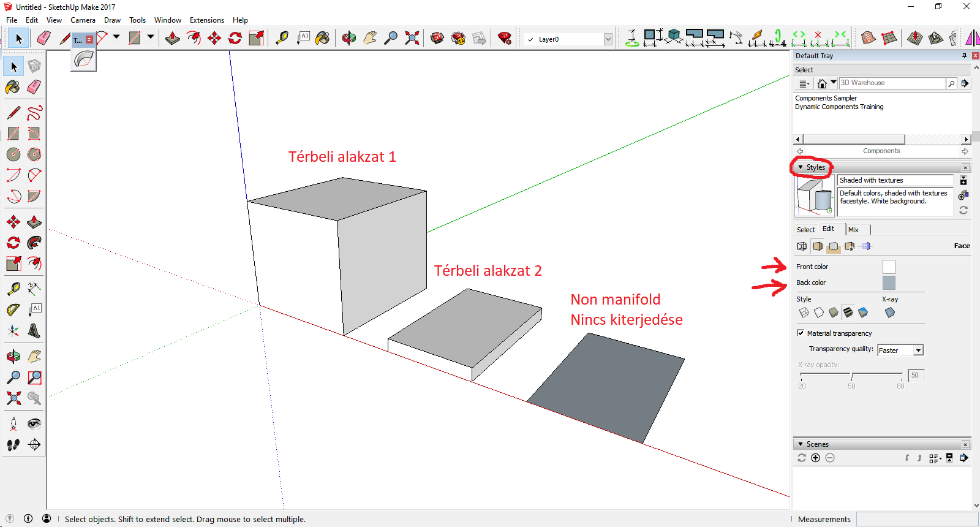Close the floating toolbar
The height and width of the screenshot is (527, 980).
(x=89, y=39)
